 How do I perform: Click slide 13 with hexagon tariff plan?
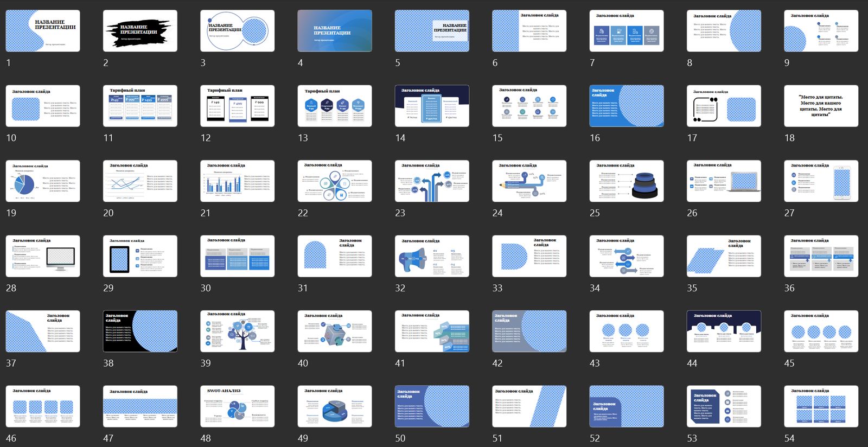pyautogui.click(x=335, y=106)
